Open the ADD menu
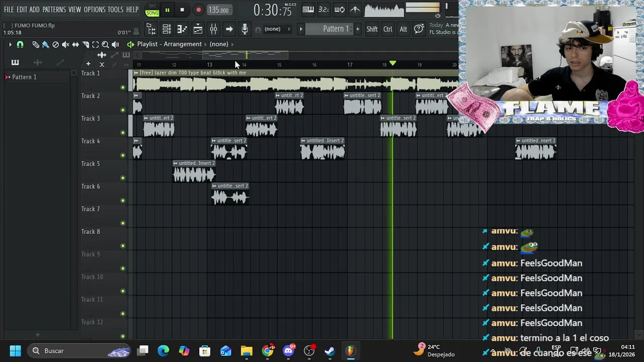Image resolution: width=644 pixels, height=362 pixels. pyautogui.click(x=34, y=10)
